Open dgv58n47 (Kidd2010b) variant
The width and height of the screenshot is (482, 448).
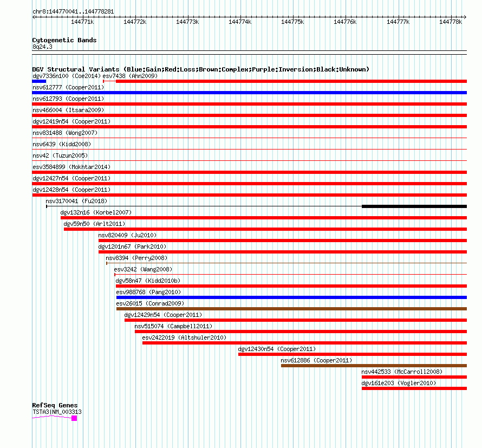pos(148,281)
